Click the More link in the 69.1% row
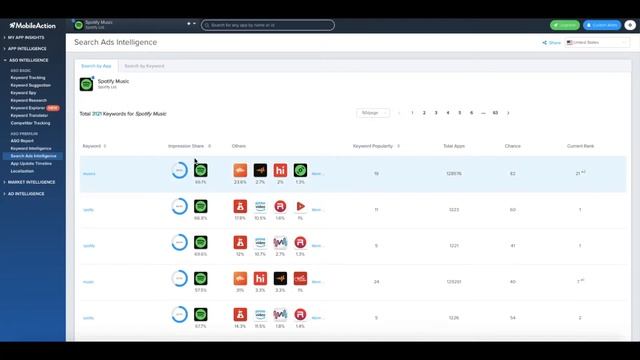640x360 pixels. [x=317, y=174]
